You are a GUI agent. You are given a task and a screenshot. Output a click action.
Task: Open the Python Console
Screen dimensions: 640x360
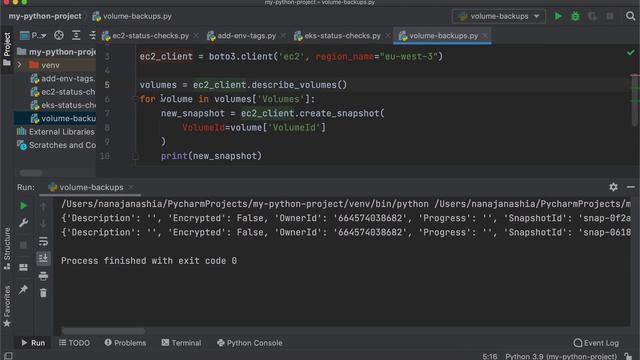249,343
